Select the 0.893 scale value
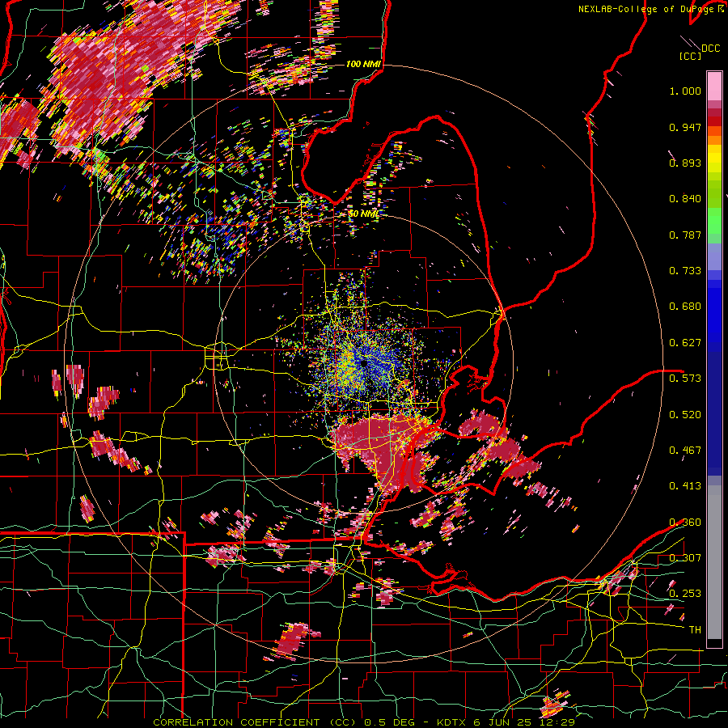Screen dimensions: 728x728 (x=685, y=163)
